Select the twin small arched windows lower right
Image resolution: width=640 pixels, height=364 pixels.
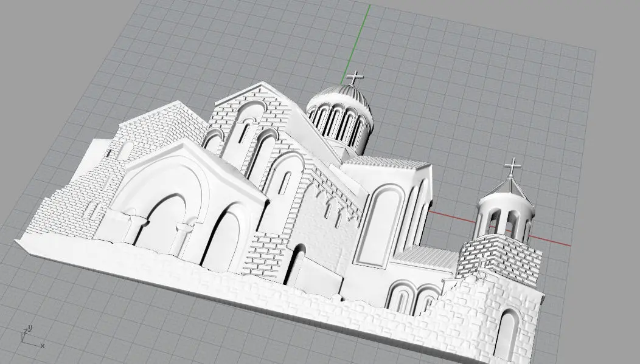[412, 297]
